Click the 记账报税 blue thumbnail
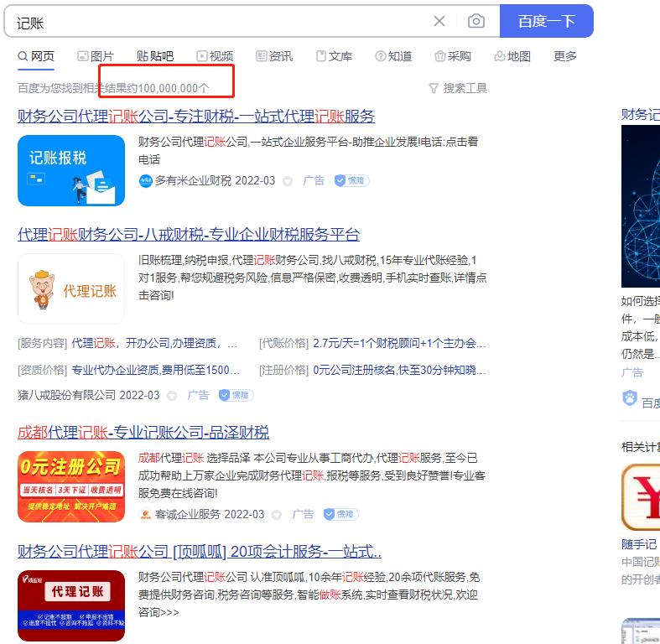Screen dimensions: 660x644 pyautogui.click(x=71, y=170)
